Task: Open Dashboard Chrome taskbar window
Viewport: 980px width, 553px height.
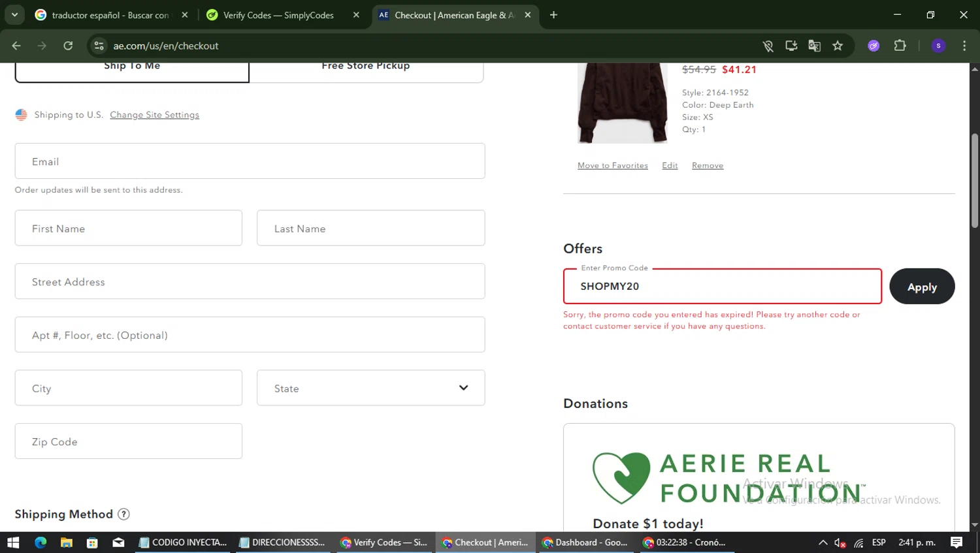Action: point(585,543)
